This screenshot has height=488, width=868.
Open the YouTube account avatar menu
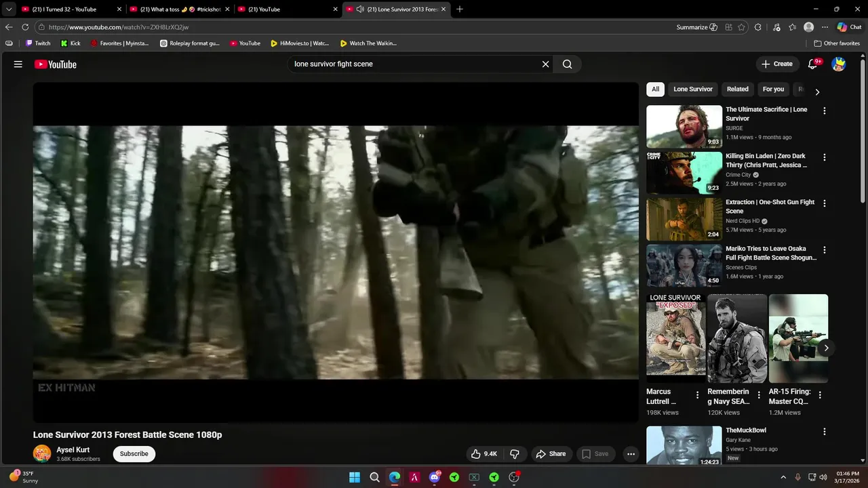pyautogui.click(x=839, y=64)
